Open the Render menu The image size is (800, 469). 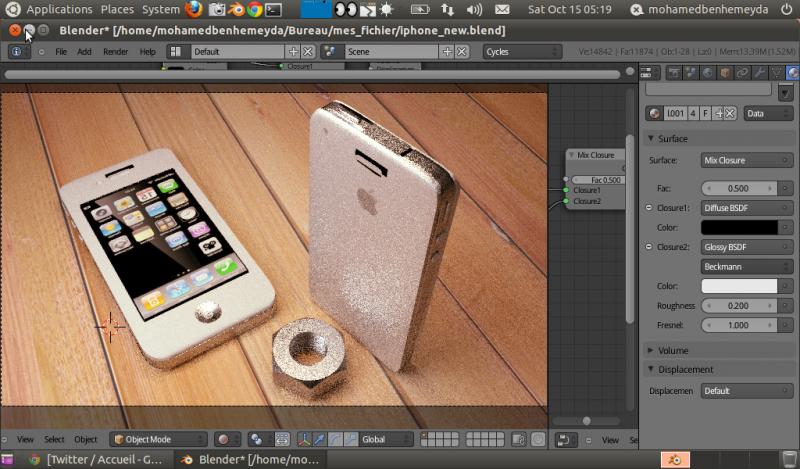click(115, 52)
